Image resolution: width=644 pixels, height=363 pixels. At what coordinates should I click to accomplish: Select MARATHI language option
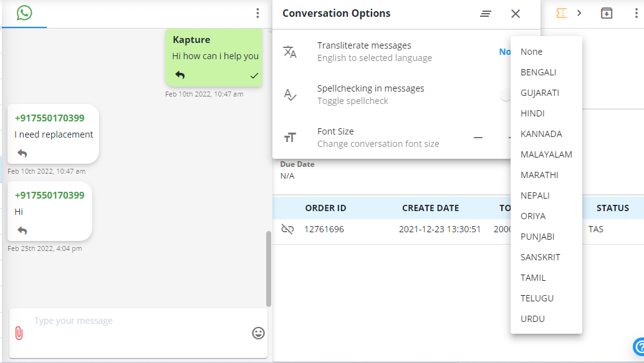pyautogui.click(x=546, y=175)
